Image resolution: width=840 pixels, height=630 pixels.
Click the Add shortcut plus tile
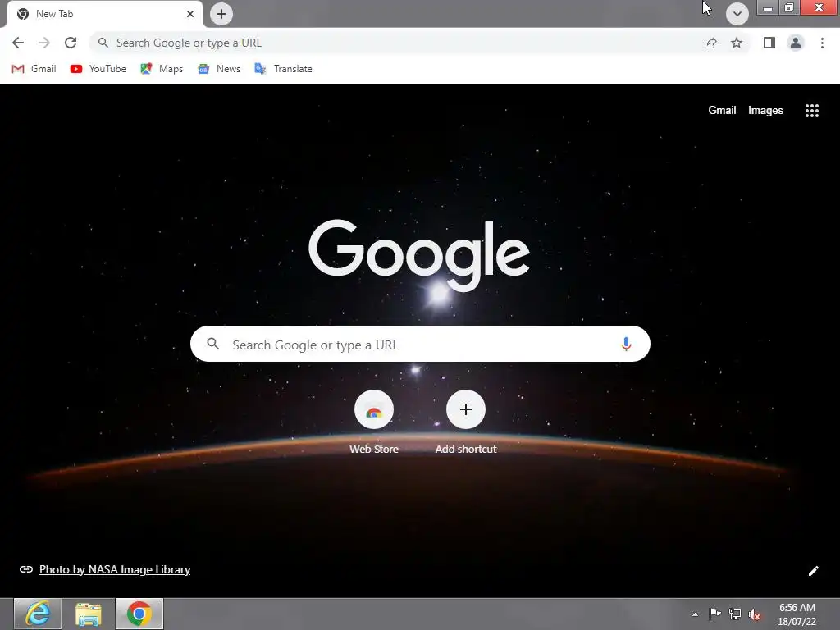(x=466, y=422)
